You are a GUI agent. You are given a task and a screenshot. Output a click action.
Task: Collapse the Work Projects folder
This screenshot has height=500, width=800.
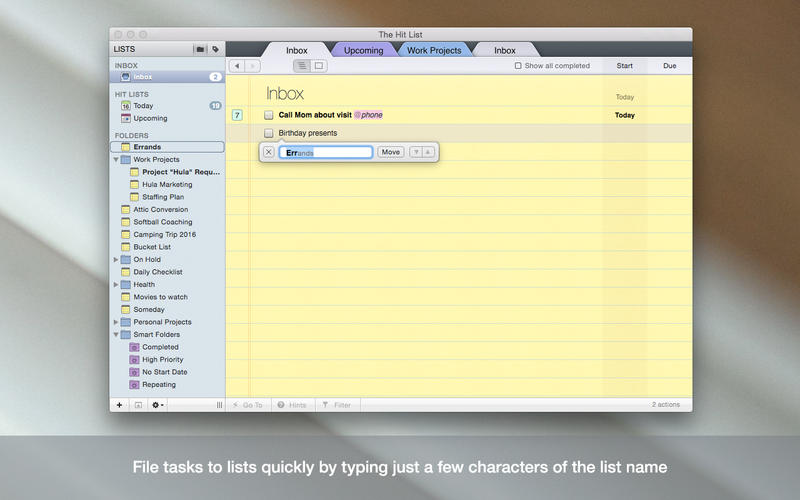coord(116,160)
